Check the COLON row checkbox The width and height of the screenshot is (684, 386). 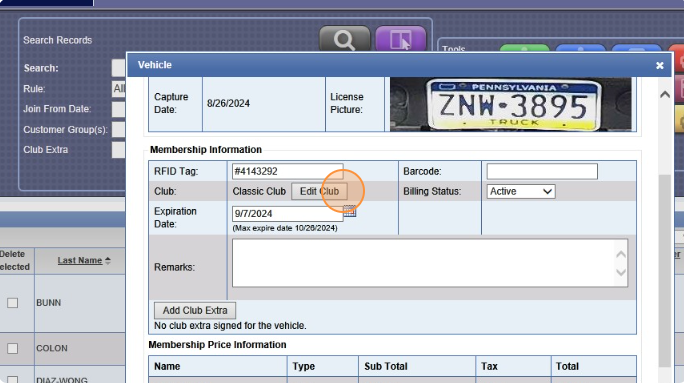(x=13, y=348)
